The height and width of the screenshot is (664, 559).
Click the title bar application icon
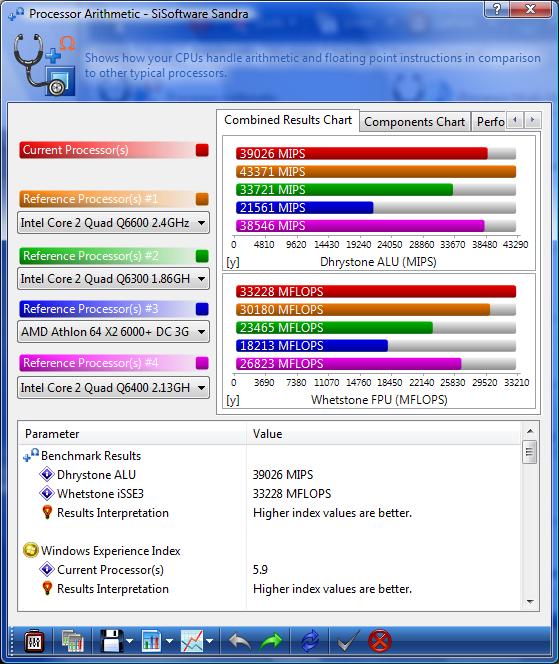tap(16, 14)
